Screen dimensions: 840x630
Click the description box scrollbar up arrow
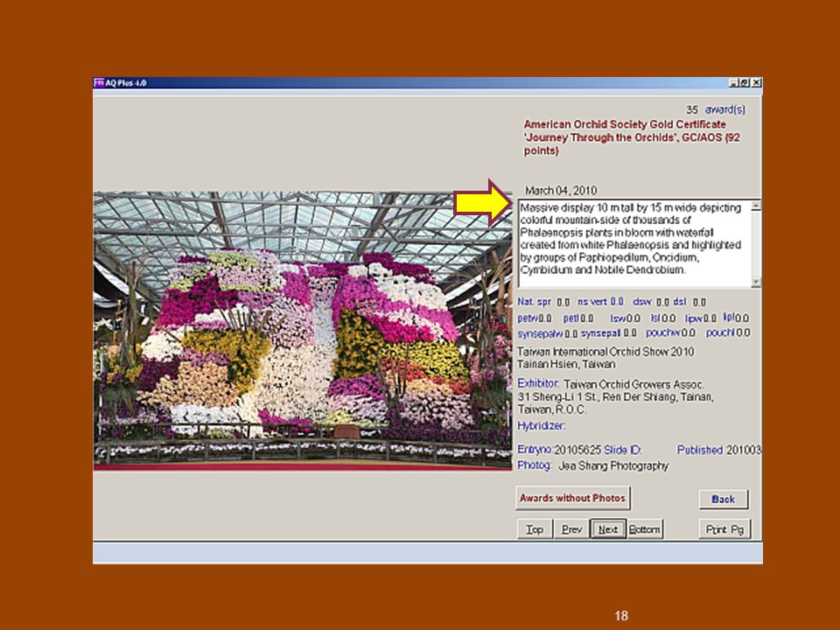pyautogui.click(x=756, y=206)
